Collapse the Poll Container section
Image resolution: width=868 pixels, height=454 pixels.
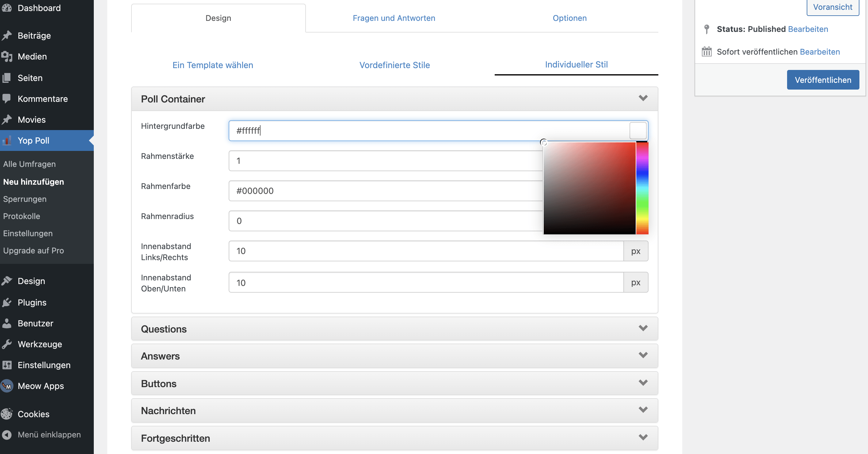(x=643, y=98)
